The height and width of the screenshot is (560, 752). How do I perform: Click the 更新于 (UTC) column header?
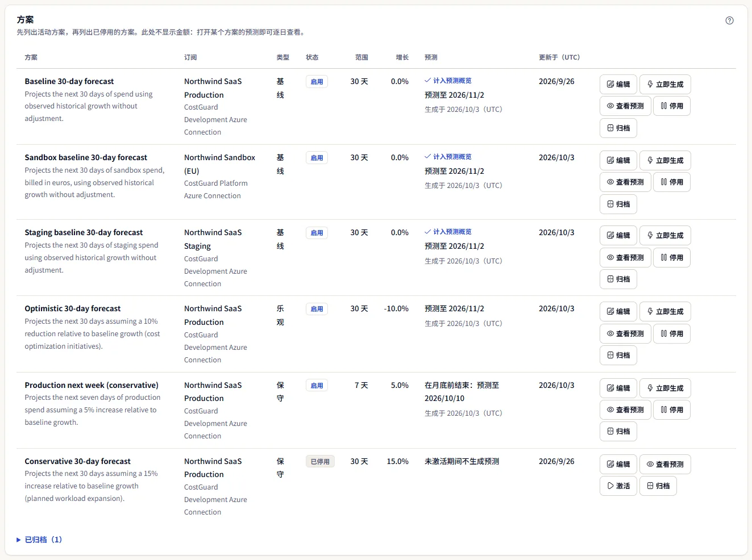(559, 57)
